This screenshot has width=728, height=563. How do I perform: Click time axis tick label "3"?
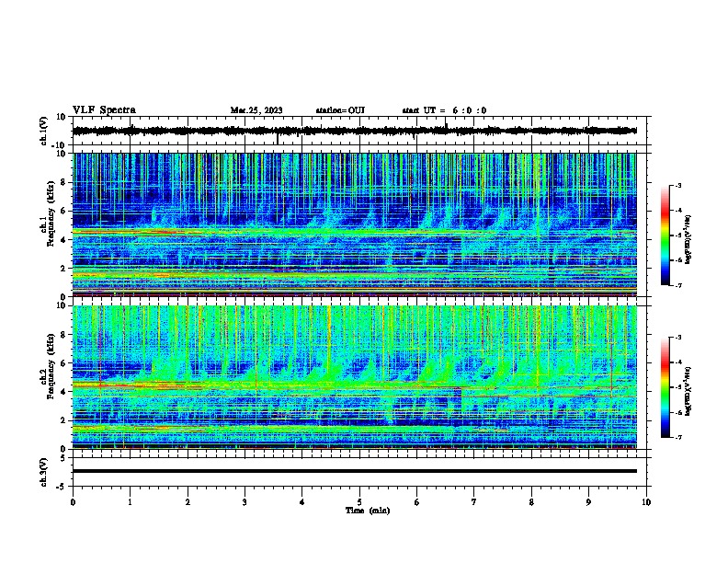click(245, 502)
